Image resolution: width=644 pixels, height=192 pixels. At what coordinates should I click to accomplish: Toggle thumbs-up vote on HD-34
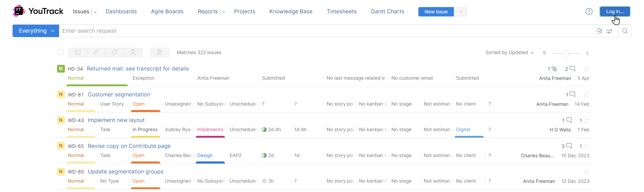pos(586,69)
